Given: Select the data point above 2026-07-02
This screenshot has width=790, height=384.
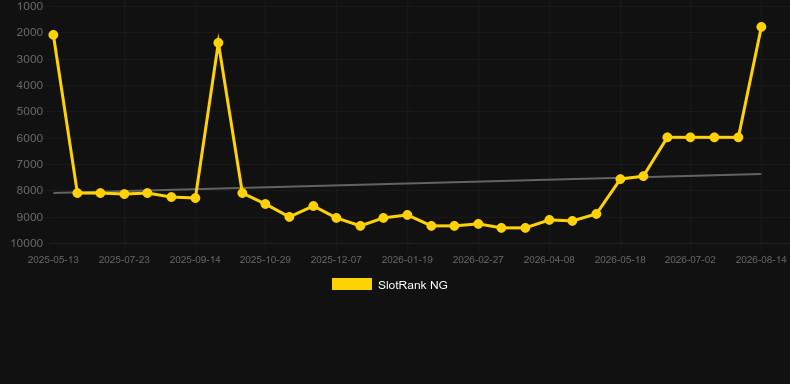Looking at the screenshot, I should [x=690, y=137].
